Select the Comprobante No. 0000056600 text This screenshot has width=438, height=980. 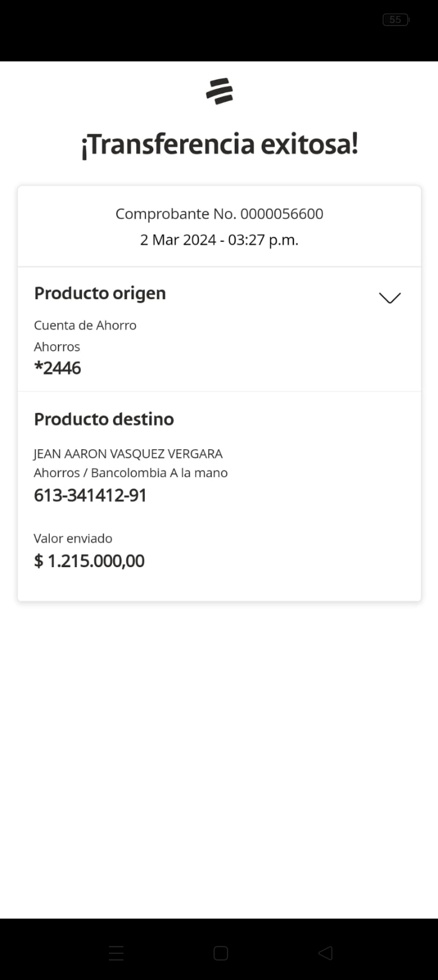point(219,214)
